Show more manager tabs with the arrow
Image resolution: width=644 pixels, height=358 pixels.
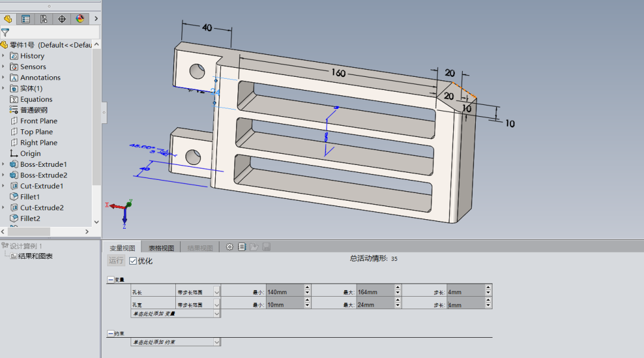(96, 19)
